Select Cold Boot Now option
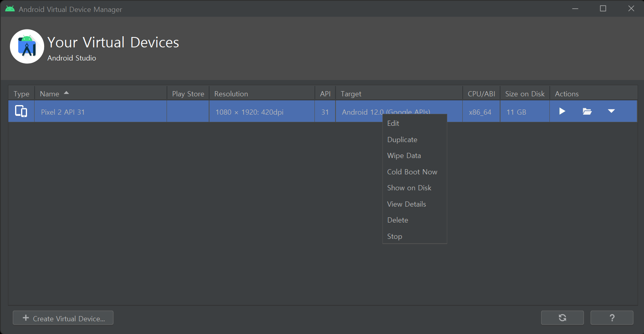The image size is (644, 334). point(415,172)
